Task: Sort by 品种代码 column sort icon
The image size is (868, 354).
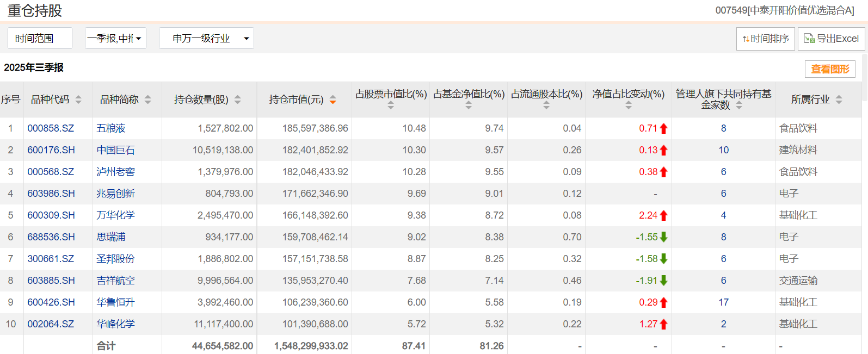Action: (x=78, y=100)
